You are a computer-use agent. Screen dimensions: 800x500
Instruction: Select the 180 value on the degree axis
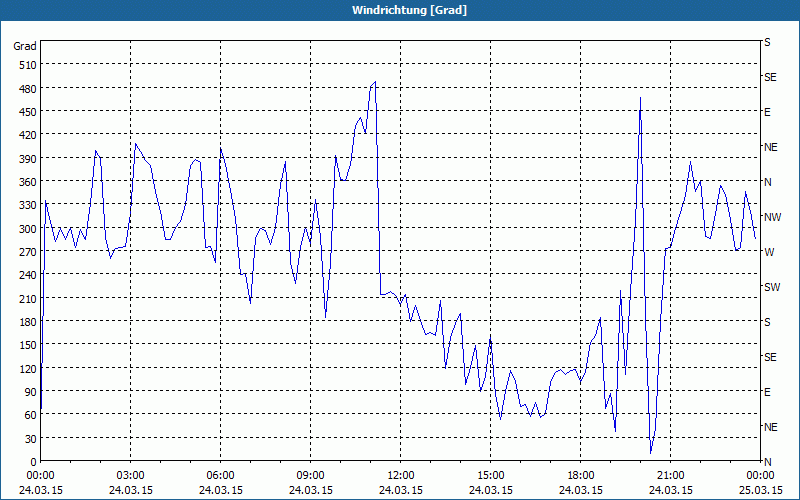28,321
